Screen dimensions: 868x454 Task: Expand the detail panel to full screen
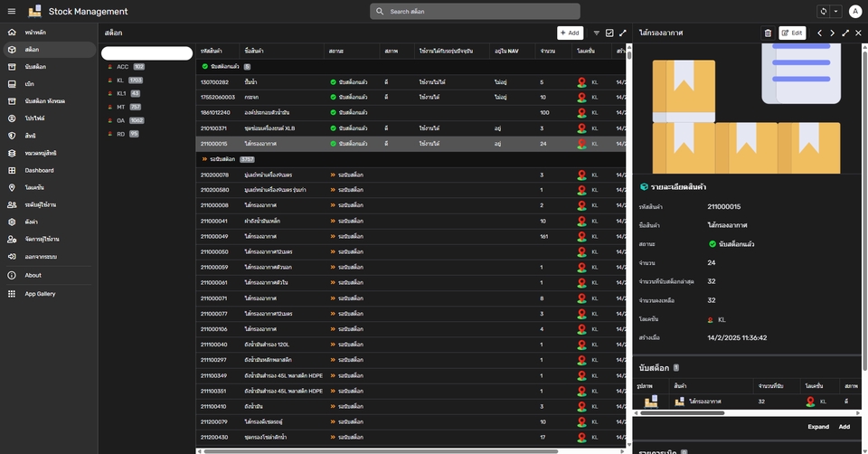point(845,33)
